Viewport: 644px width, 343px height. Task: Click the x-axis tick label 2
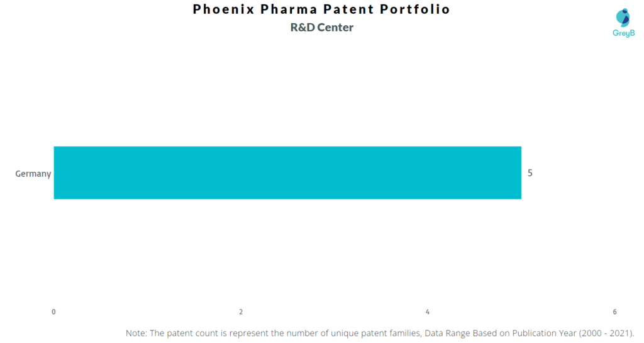coord(241,312)
